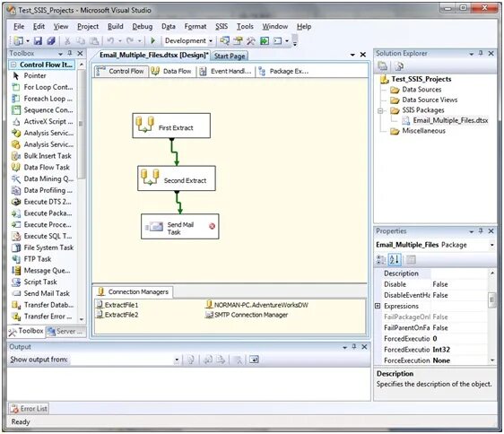Click the Categorized view button in Properties
Viewport: 504px width, 434px height.
click(380, 259)
